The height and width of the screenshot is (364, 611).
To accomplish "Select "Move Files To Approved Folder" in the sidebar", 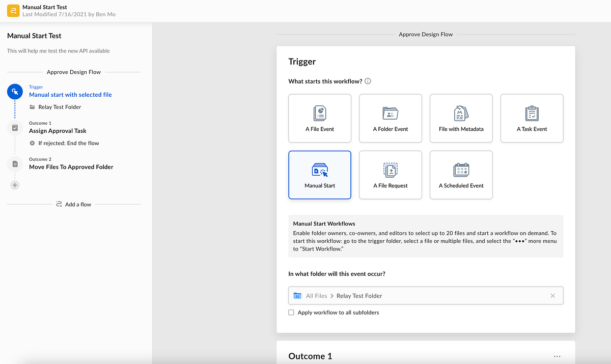I will [x=71, y=167].
